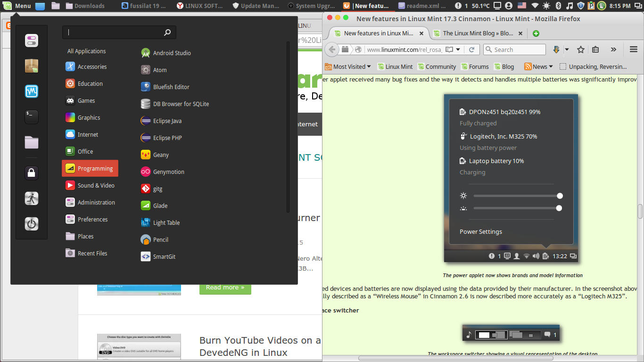Open System Settings from favorites sidebar

coord(32,41)
